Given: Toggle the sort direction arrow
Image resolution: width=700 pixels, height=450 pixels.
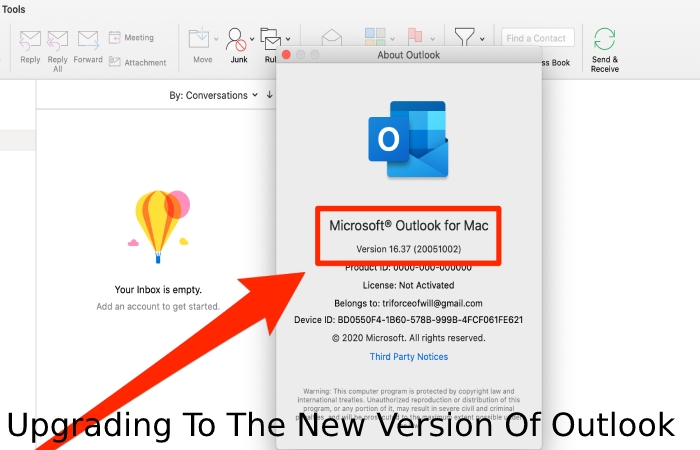Looking at the screenshot, I should [270, 95].
